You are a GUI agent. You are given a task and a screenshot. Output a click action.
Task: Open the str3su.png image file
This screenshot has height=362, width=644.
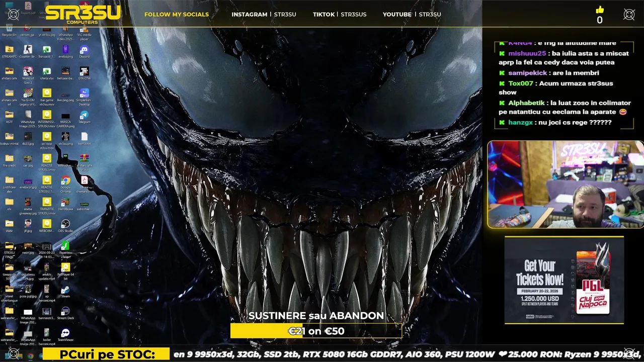point(65,139)
